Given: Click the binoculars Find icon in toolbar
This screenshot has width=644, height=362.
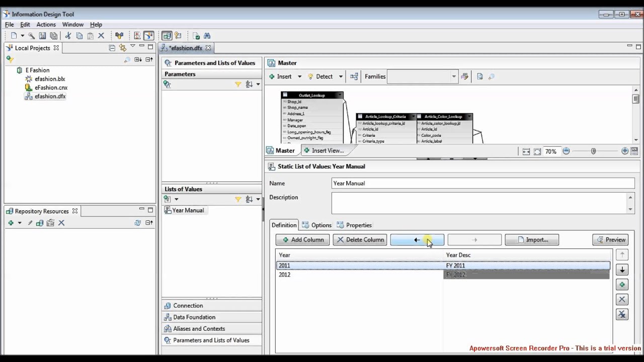Looking at the screenshot, I should 207,36.
